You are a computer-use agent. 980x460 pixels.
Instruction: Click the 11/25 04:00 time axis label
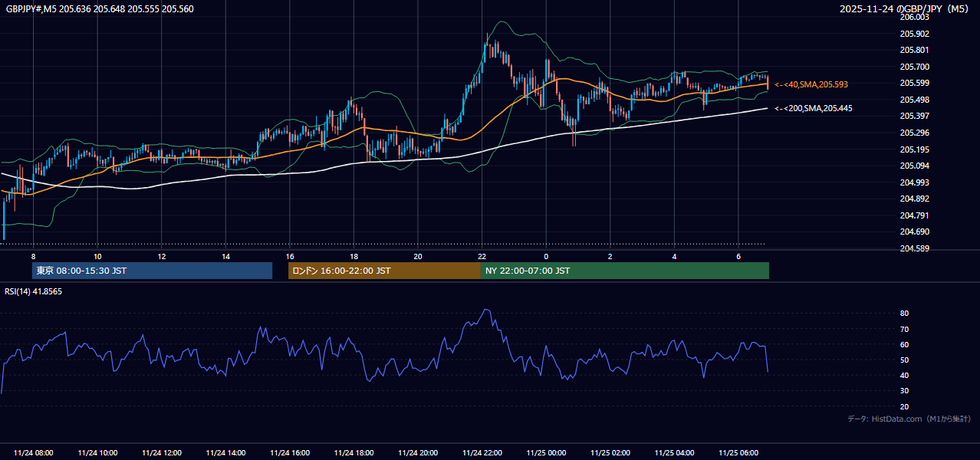674,453
